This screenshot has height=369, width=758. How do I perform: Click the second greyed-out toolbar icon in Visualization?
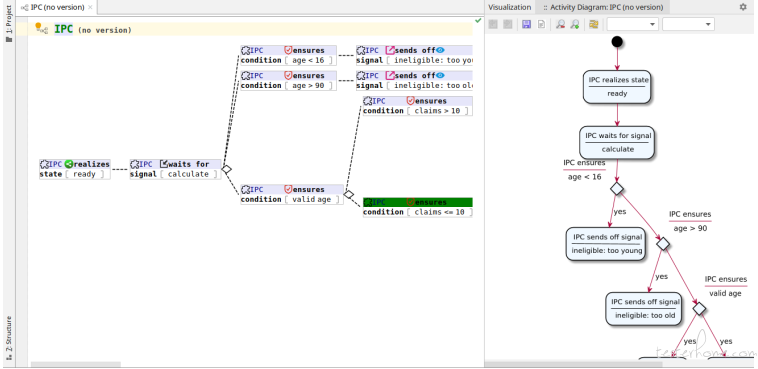[x=508, y=24]
